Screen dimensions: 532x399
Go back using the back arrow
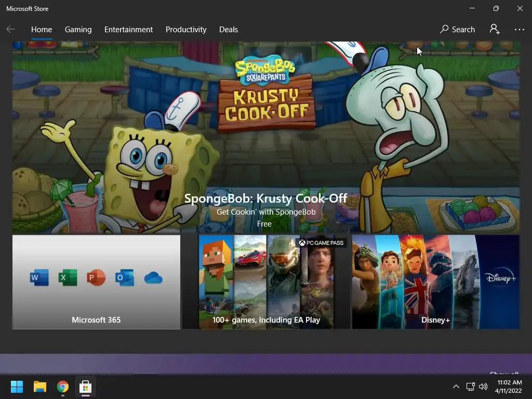tap(10, 30)
